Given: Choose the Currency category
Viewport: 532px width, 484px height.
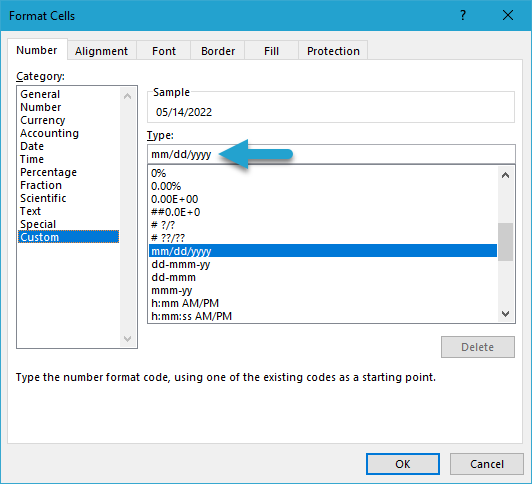Looking at the screenshot, I should pyautogui.click(x=68, y=120).
